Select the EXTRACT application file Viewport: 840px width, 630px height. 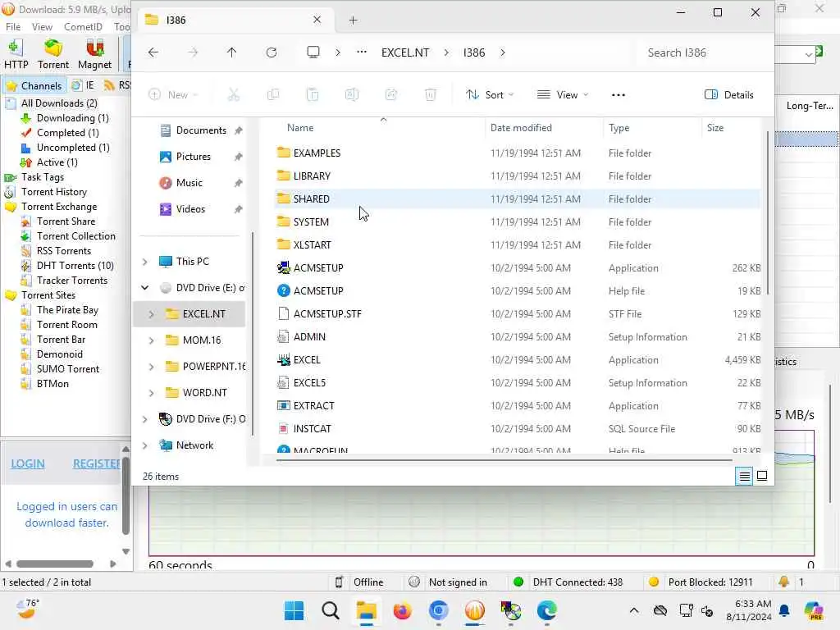(314, 406)
